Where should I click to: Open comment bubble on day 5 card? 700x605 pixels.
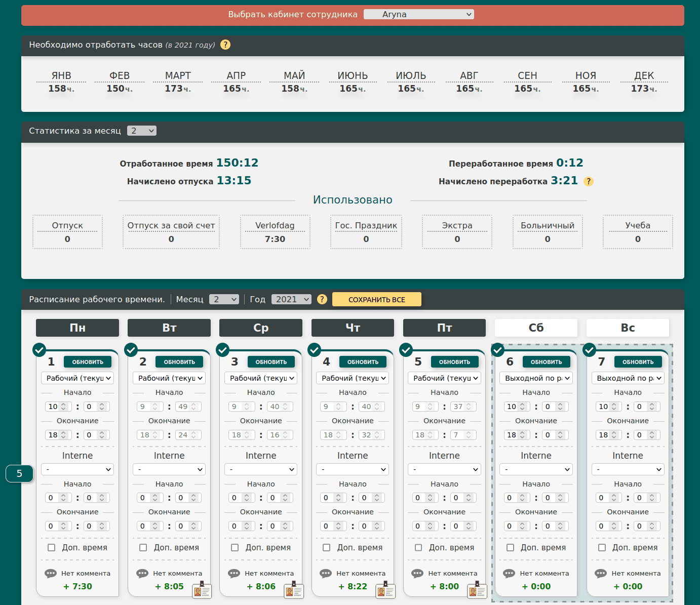click(x=417, y=574)
